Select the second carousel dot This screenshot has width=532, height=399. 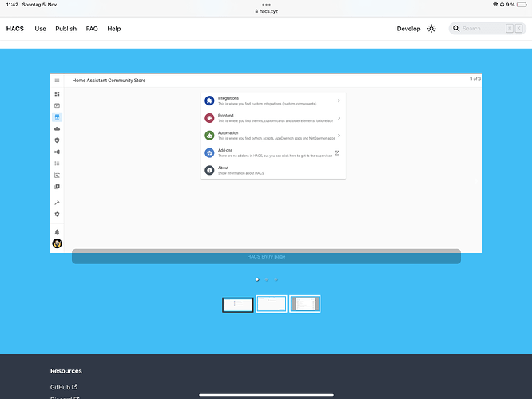tap(267, 279)
